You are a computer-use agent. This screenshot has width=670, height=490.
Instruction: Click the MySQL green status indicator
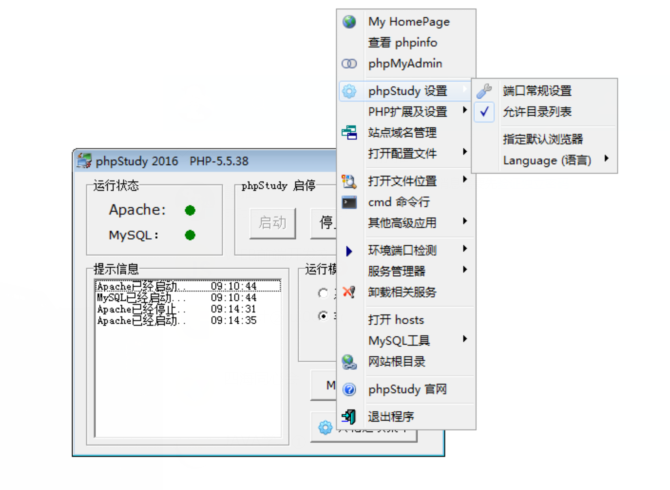click(x=190, y=235)
